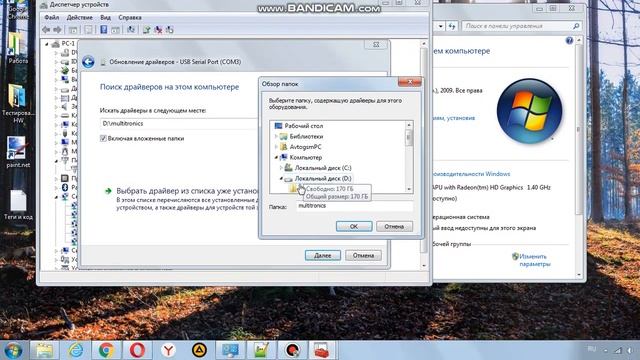Screen dimensions: 640x360
Task: Click the folder tree scrollbar thumb
Action: (x=409, y=137)
